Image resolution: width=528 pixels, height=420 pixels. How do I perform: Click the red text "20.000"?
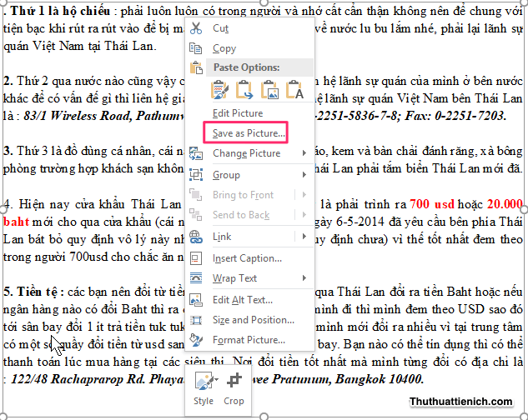(505, 204)
